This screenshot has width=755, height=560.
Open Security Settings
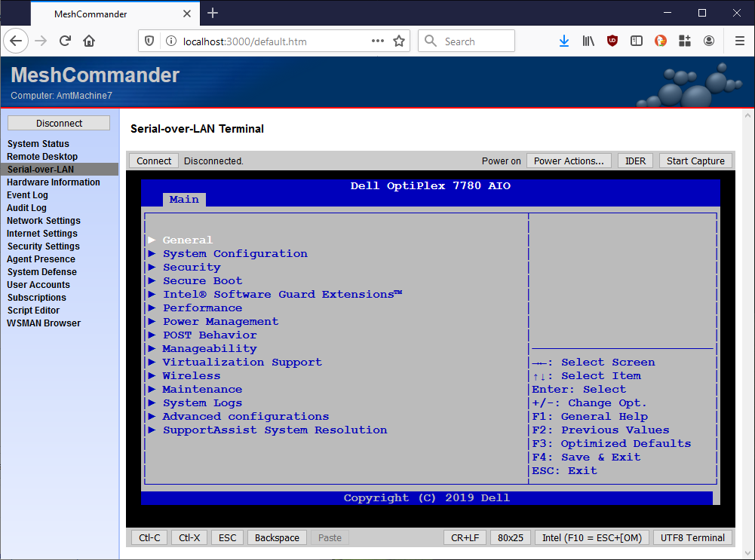pyautogui.click(x=43, y=246)
